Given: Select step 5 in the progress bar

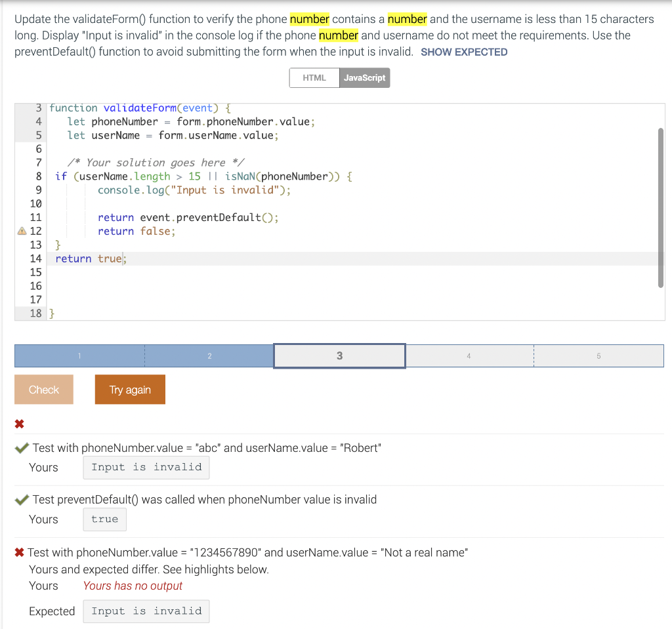Looking at the screenshot, I should coord(598,355).
